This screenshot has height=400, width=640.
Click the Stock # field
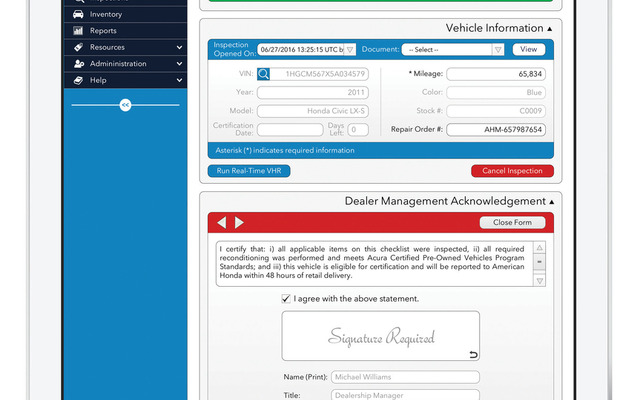[x=496, y=111]
